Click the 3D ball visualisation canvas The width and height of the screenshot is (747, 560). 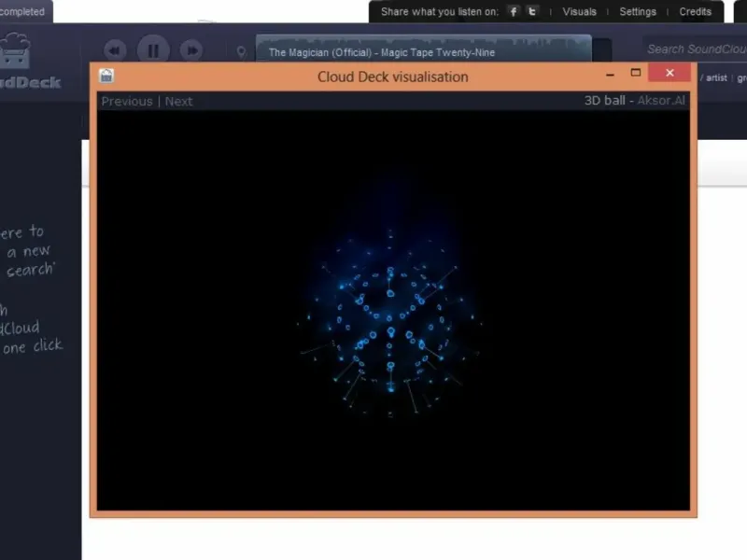[393, 311]
